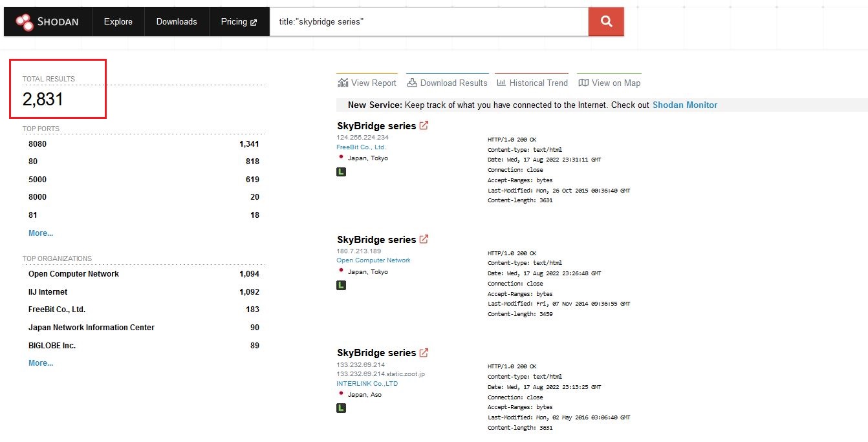
Task: Open the Explore menu item
Action: coord(118,22)
